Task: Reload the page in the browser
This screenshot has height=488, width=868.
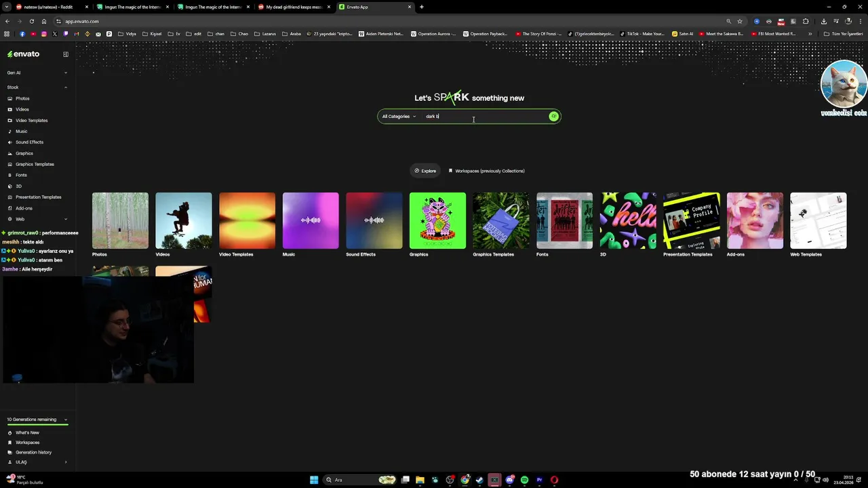Action: tap(31, 21)
